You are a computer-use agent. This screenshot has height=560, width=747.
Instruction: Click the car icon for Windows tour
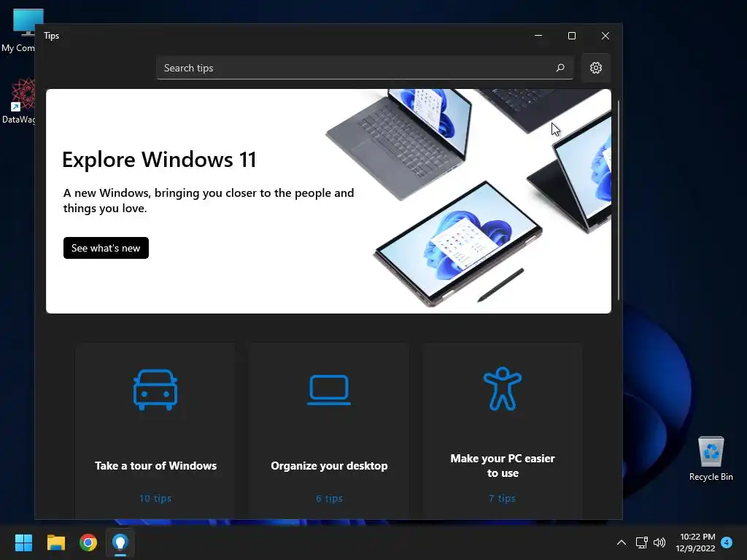pyautogui.click(x=155, y=389)
